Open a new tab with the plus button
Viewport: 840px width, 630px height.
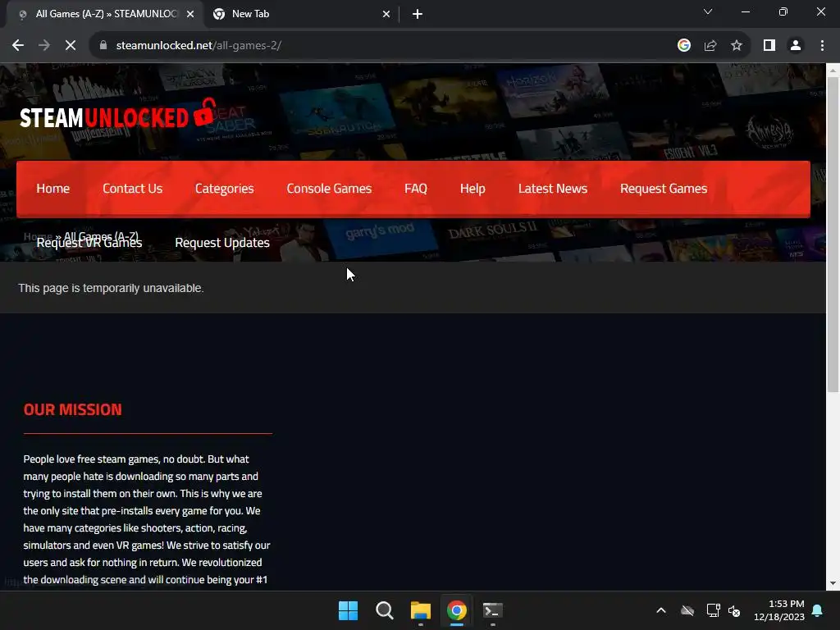pos(418,15)
